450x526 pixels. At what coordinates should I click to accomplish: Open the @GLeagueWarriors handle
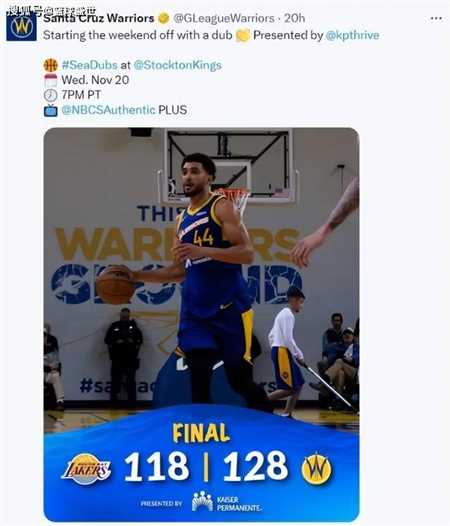point(224,18)
